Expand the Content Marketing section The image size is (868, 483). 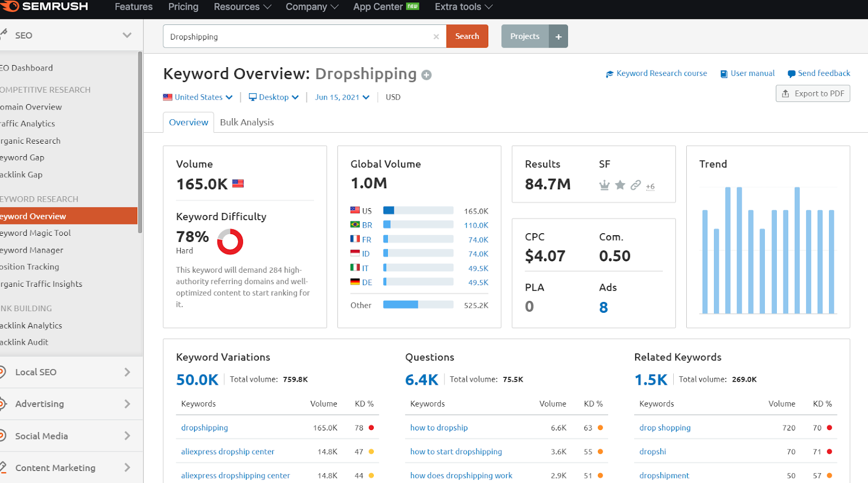127,467
